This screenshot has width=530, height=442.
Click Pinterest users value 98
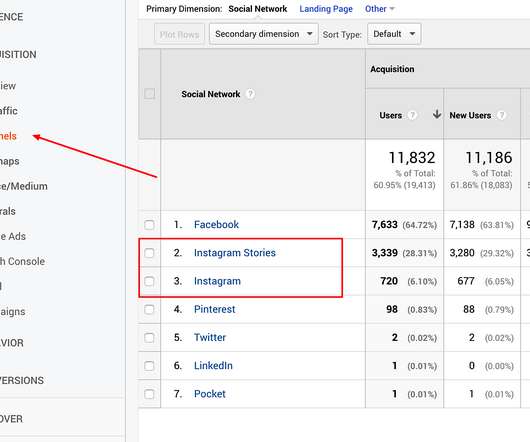pyautogui.click(x=392, y=309)
